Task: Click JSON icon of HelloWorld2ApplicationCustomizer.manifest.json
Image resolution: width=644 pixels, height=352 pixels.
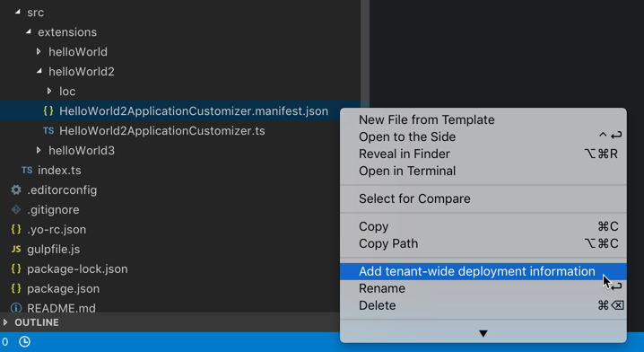Action: (48, 110)
